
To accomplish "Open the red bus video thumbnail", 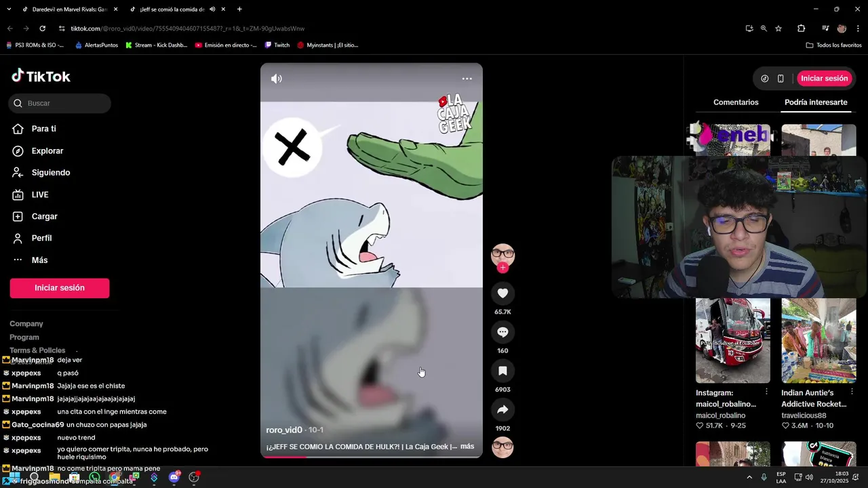I will [733, 340].
